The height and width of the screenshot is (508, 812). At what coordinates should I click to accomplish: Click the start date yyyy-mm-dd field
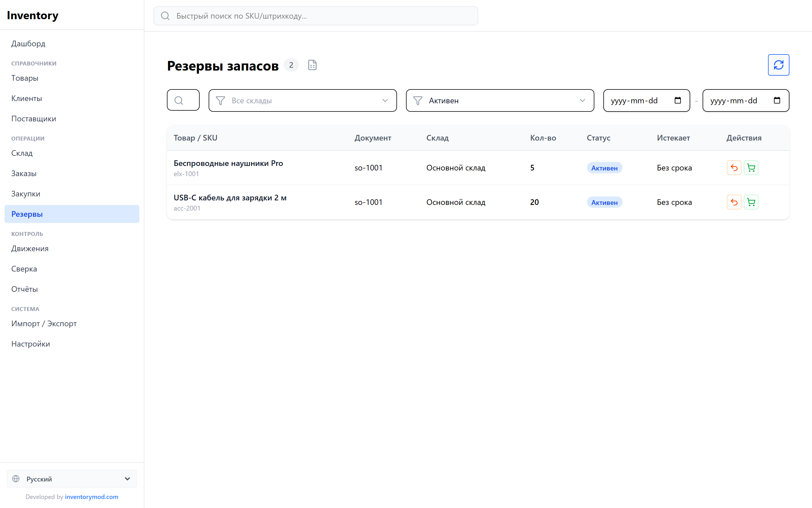pos(646,100)
